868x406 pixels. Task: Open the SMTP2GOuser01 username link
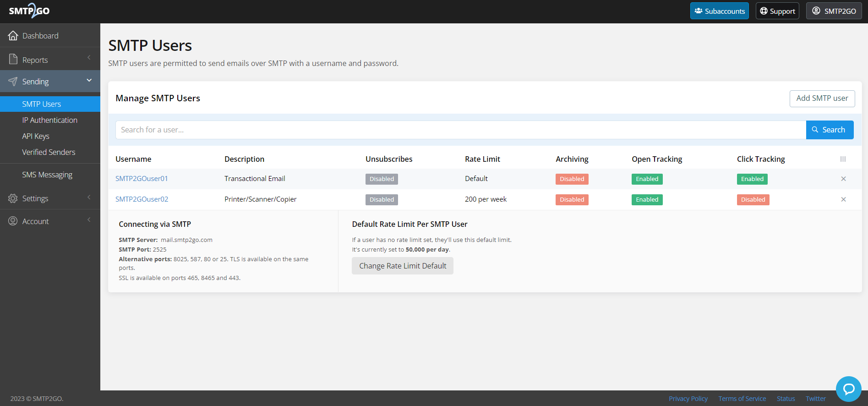coord(142,179)
